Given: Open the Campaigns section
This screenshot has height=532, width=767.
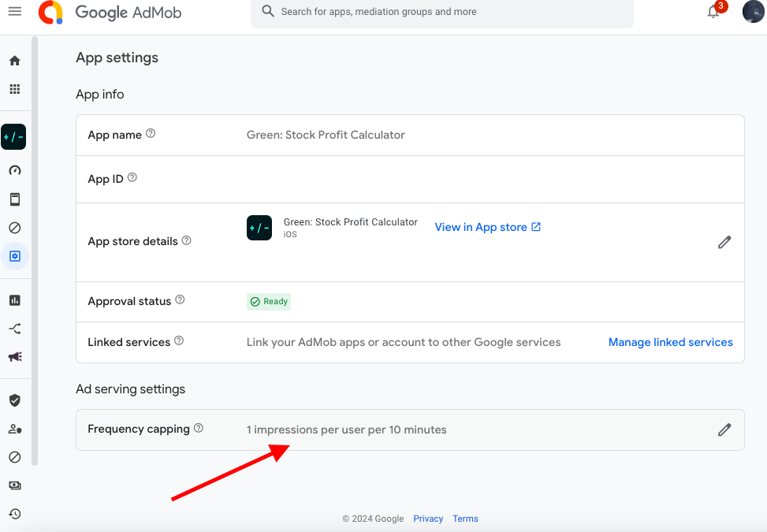Looking at the screenshot, I should [x=14, y=356].
